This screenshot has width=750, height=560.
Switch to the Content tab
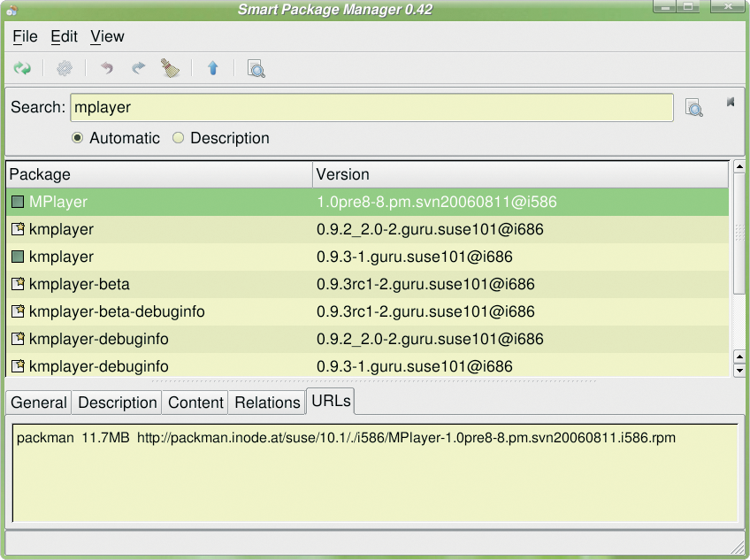point(195,403)
